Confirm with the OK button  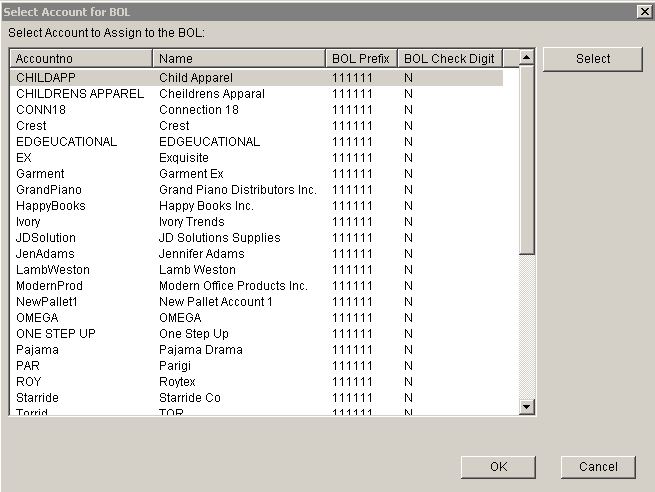(x=498, y=467)
